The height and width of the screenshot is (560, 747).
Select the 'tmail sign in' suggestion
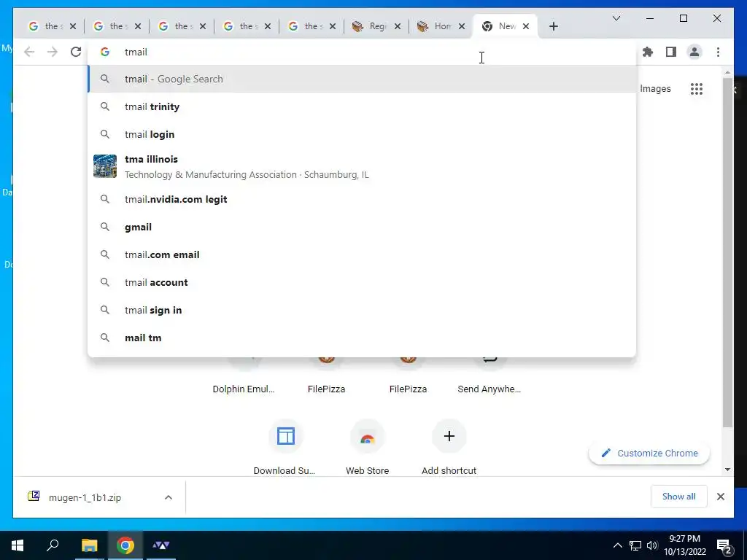362,309
